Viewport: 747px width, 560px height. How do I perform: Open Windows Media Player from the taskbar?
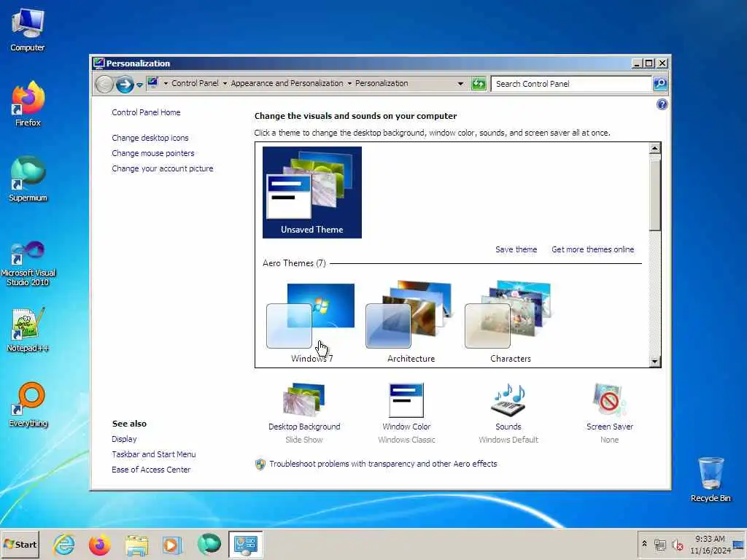click(172, 545)
